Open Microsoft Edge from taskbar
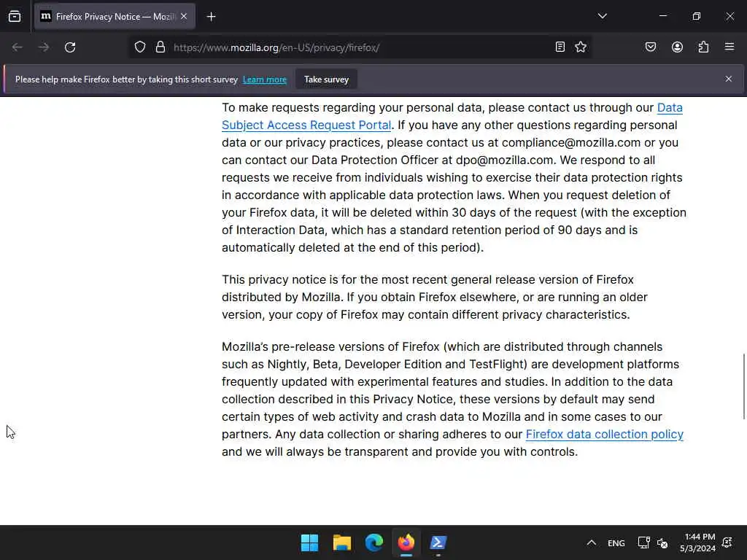Viewport: 747px width, 560px height. pos(374,542)
